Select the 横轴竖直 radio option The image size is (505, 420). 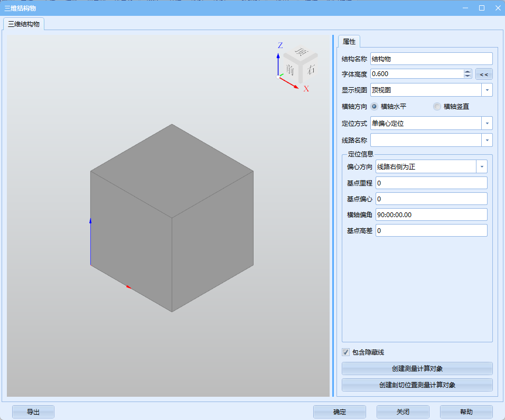437,106
